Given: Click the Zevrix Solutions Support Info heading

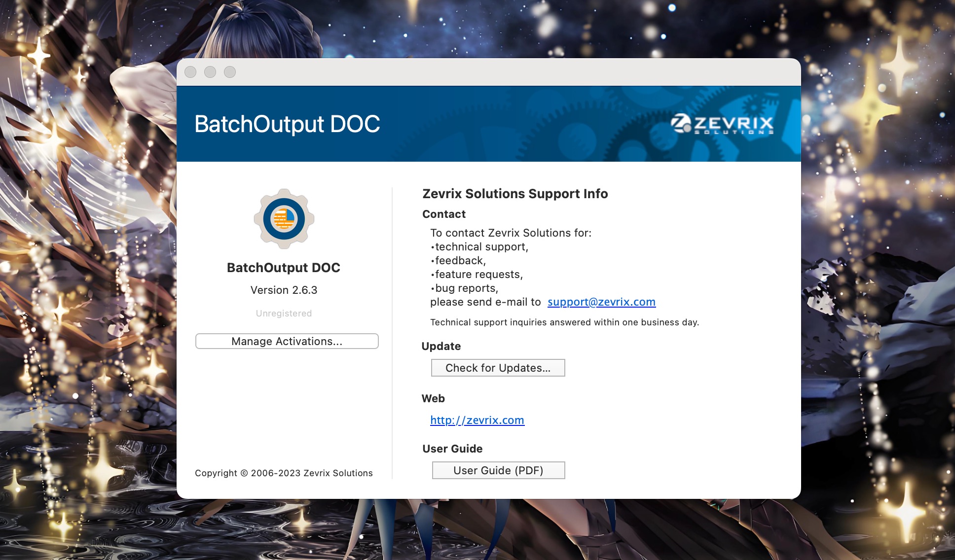Looking at the screenshot, I should tap(515, 194).
